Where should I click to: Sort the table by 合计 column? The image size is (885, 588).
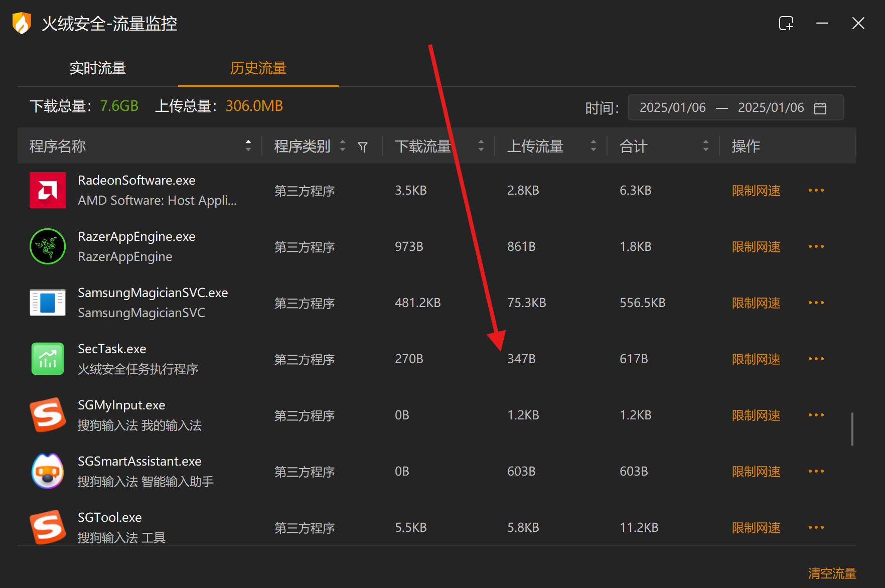coord(705,146)
